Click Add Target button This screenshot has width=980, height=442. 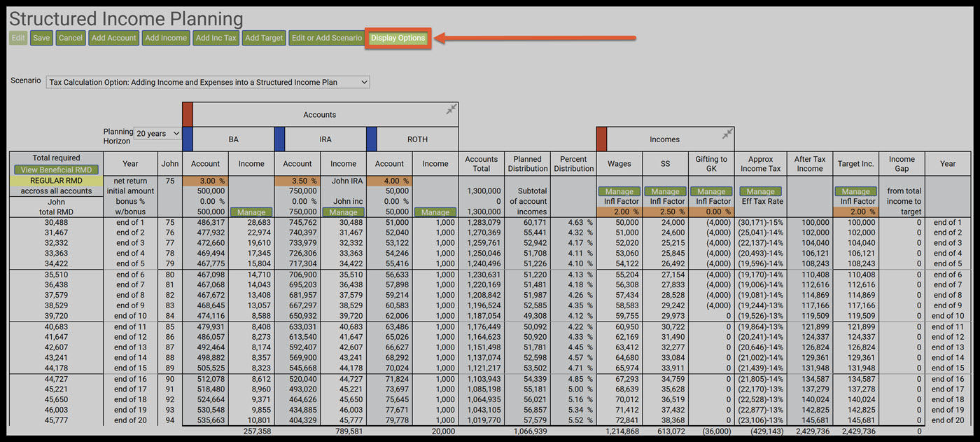click(x=264, y=38)
